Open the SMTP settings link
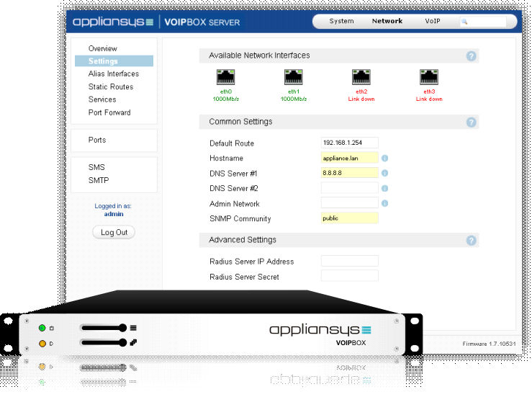The width and height of the screenshot is (532, 397). [x=99, y=180]
